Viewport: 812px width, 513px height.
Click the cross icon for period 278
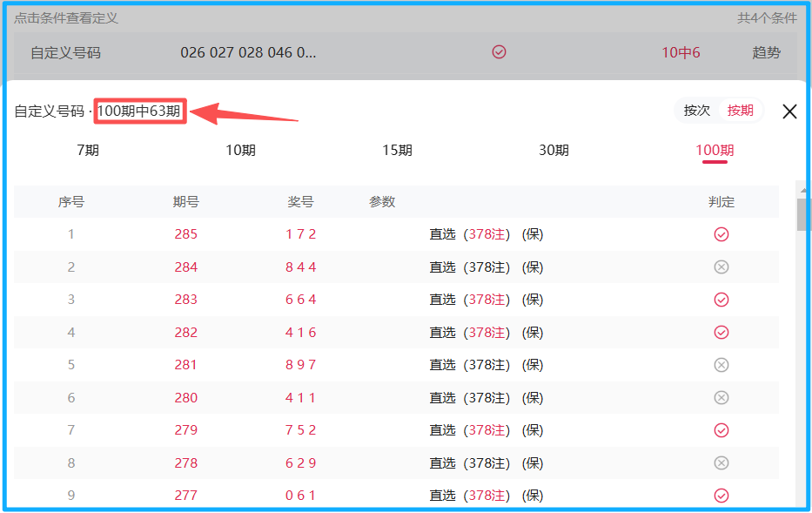click(721, 462)
